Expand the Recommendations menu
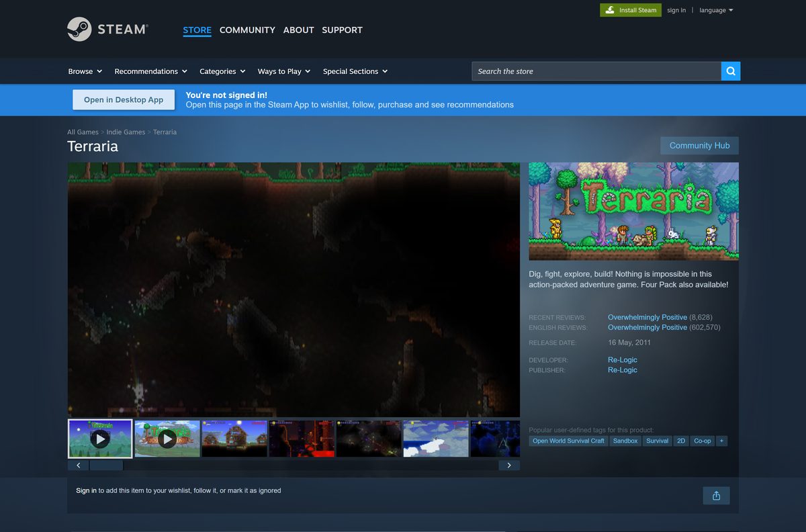Viewport: 806px width, 532px height. pyautogui.click(x=151, y=71)
